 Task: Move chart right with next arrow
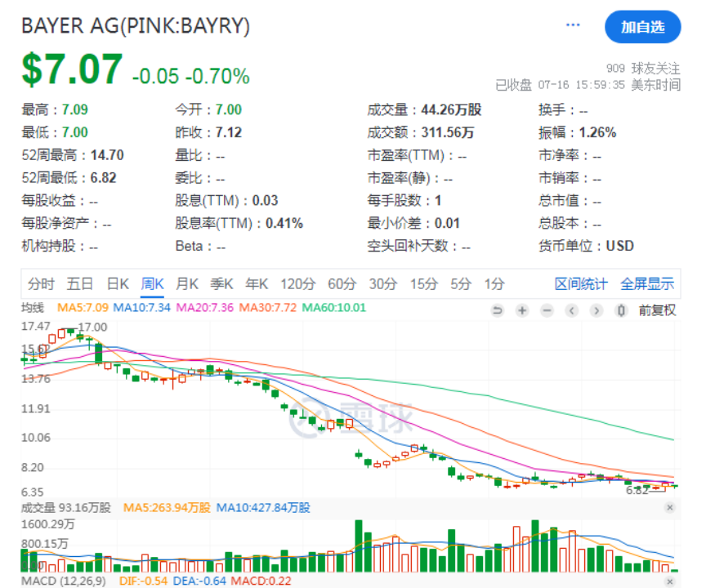597,310
